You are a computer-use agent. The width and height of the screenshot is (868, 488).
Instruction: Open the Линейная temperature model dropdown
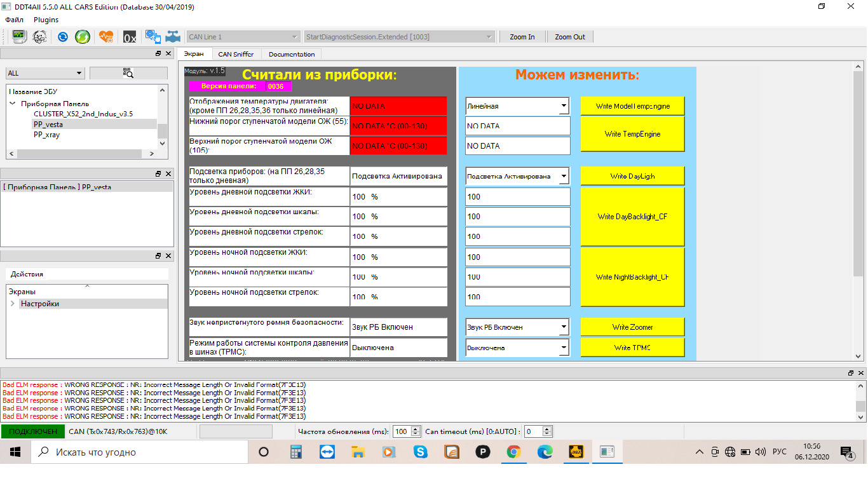517,106
